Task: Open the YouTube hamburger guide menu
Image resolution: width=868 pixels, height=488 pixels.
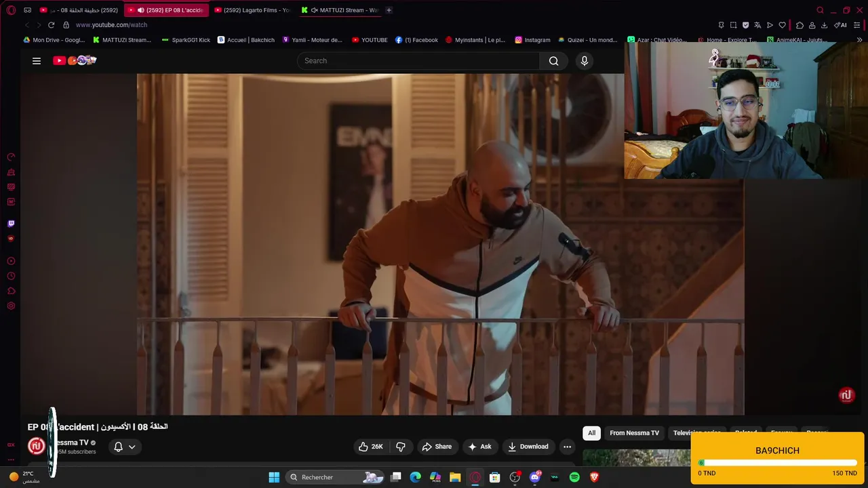Action: point(37,61)
